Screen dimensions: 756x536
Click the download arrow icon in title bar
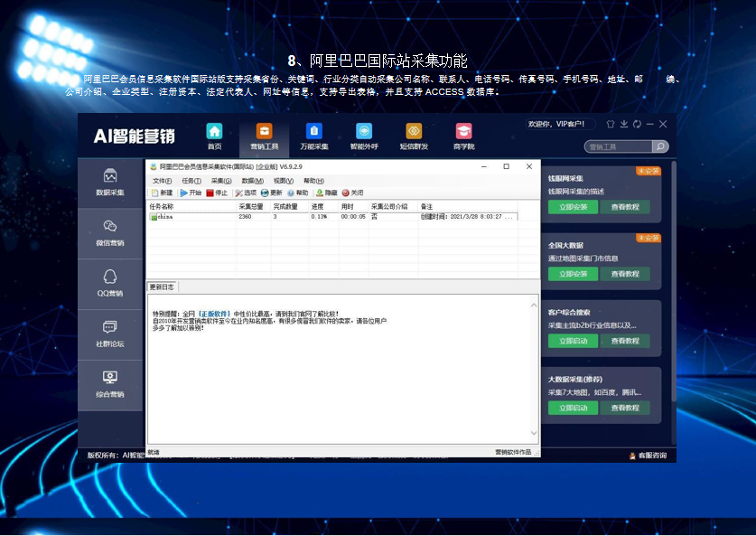click(624, 124)
